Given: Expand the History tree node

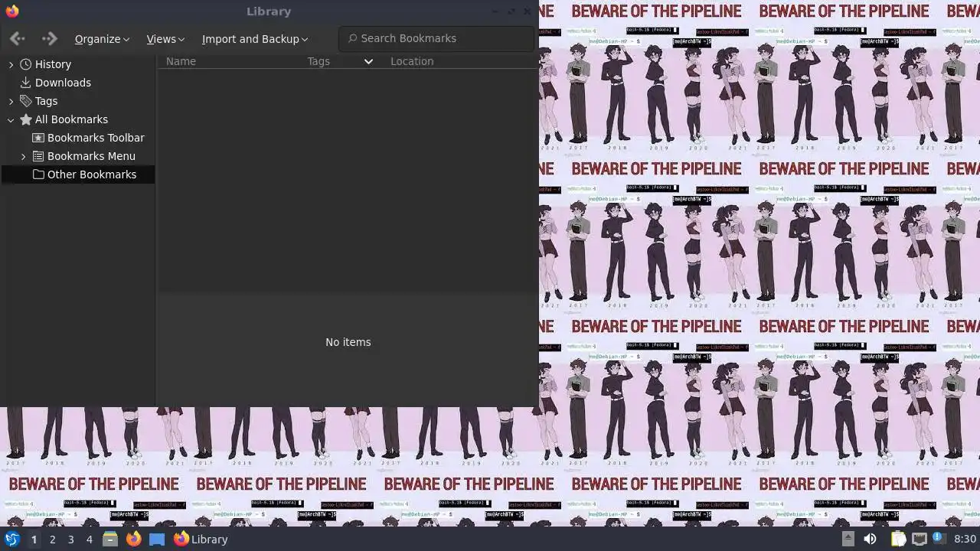Looking at the screenshot, I should click(11, 64).
